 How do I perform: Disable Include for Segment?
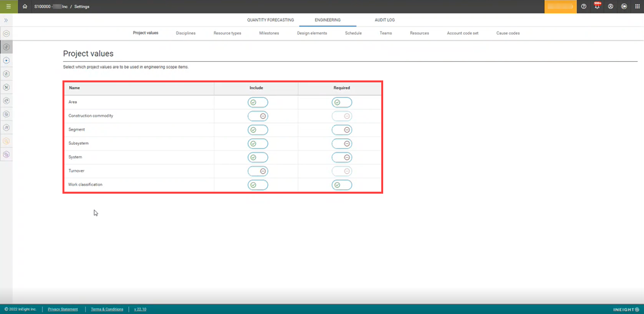point(258,130)
